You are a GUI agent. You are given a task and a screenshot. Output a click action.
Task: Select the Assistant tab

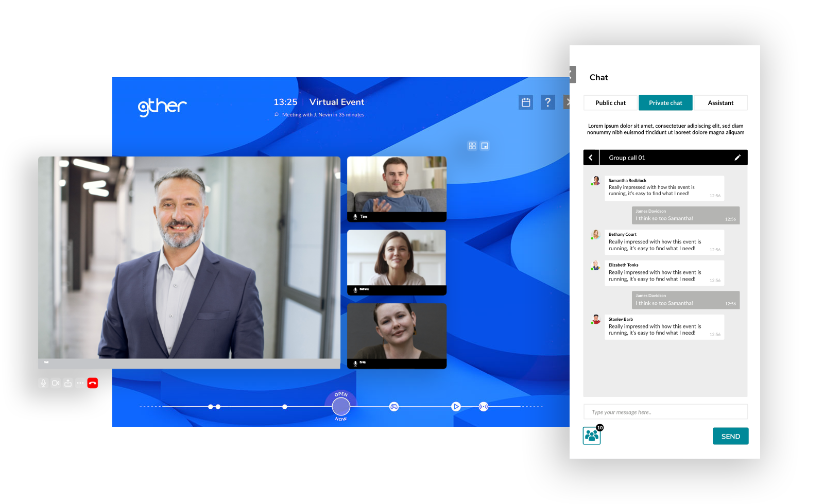(720, 103)
